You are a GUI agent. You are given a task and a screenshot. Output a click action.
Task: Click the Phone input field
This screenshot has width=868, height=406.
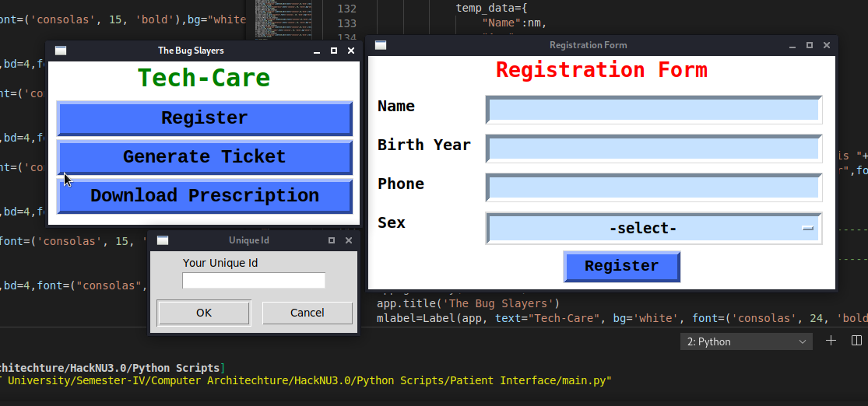tap(654, 187)
